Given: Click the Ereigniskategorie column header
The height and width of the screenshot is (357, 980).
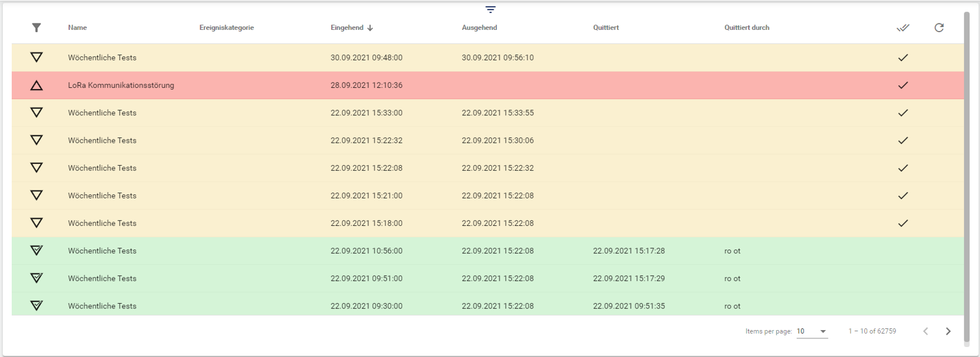Looking at the screenshot, I should click(x=227, y=28).
